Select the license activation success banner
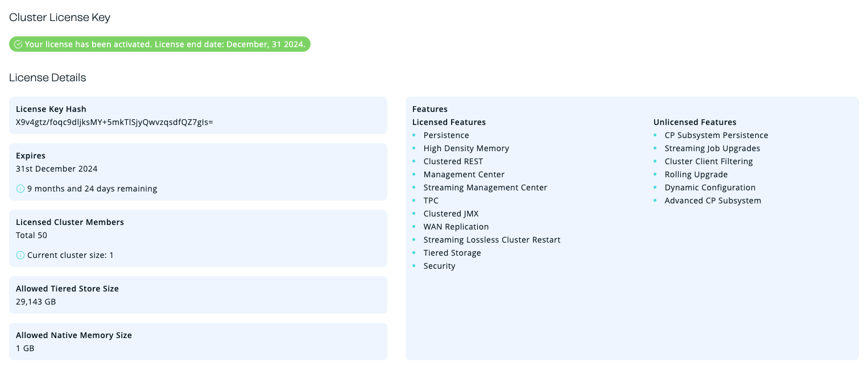868x379 pixels. pyautogui.click(x=160, y=44)
